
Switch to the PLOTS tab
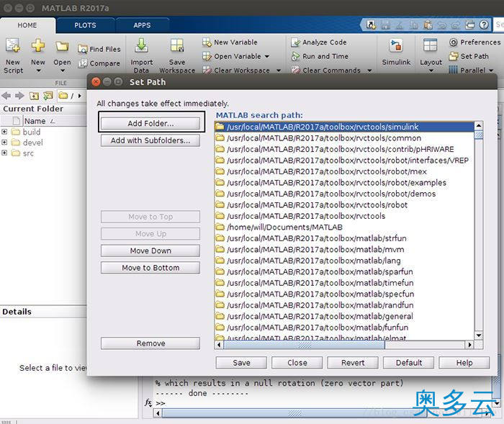pos(85,25)
